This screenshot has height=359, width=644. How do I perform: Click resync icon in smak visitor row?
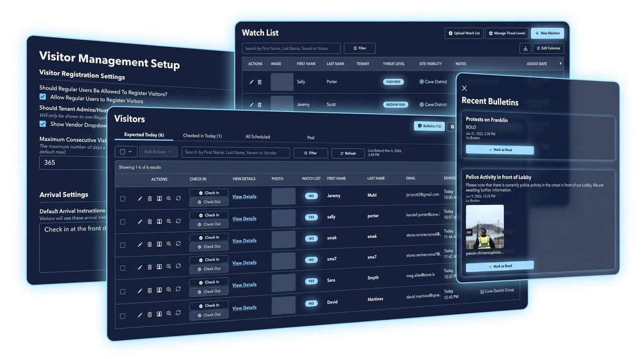[178, 243]
